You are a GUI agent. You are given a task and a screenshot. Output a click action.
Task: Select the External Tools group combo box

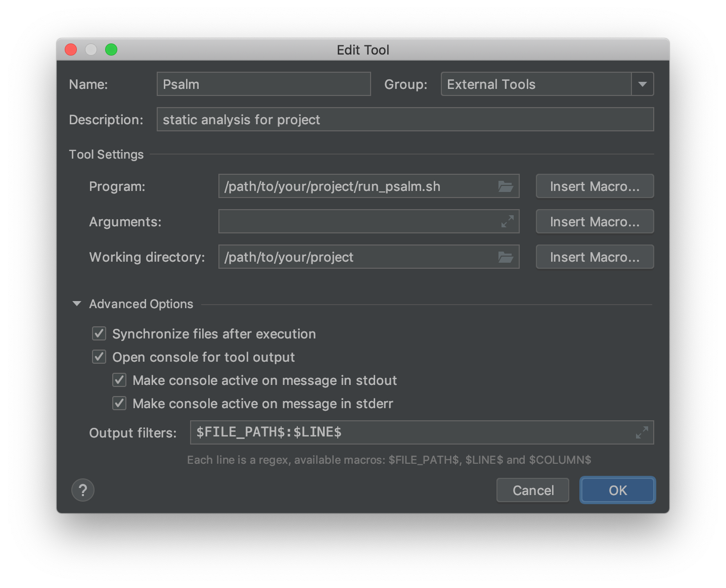point(547,84)
